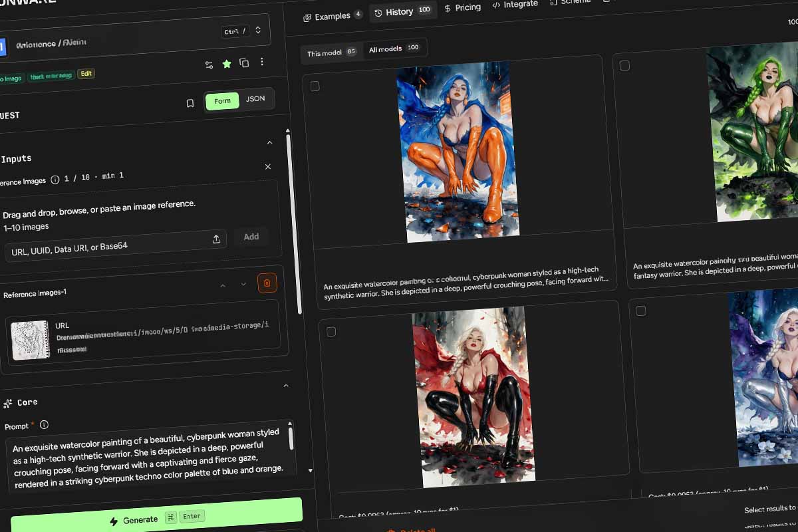Collapse the Inputs section chevron
Screen dimensions: 798x532
(x=269, y=142)
